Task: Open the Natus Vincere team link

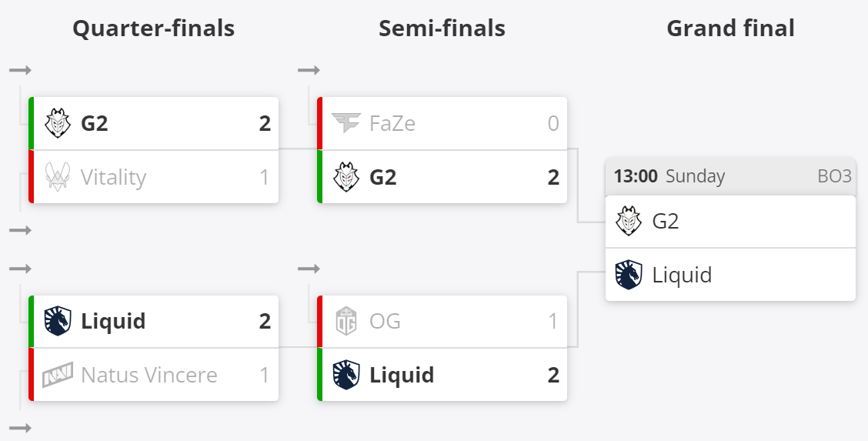Action: pyautogui.click(x=149, y=375)
